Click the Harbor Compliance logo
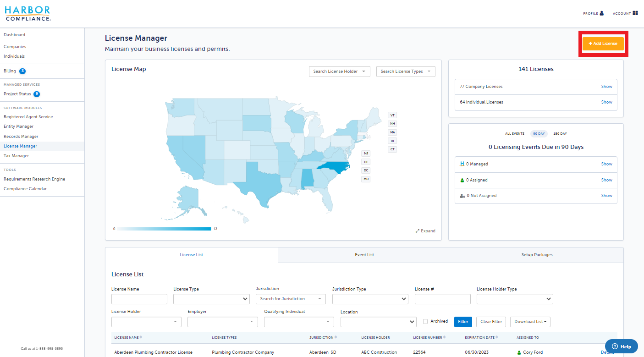The width and height of the screenshot is (644, 357). 28,14
